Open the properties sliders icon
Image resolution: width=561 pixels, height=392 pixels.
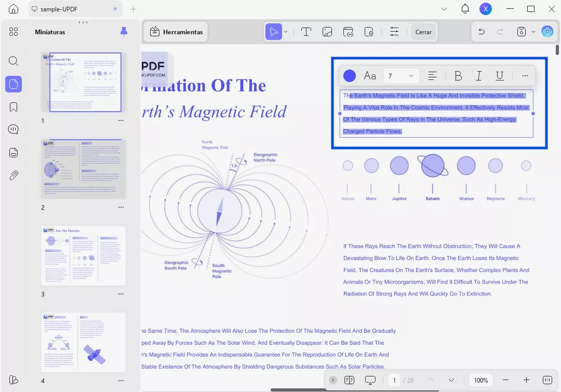click(x=394, y=32)
